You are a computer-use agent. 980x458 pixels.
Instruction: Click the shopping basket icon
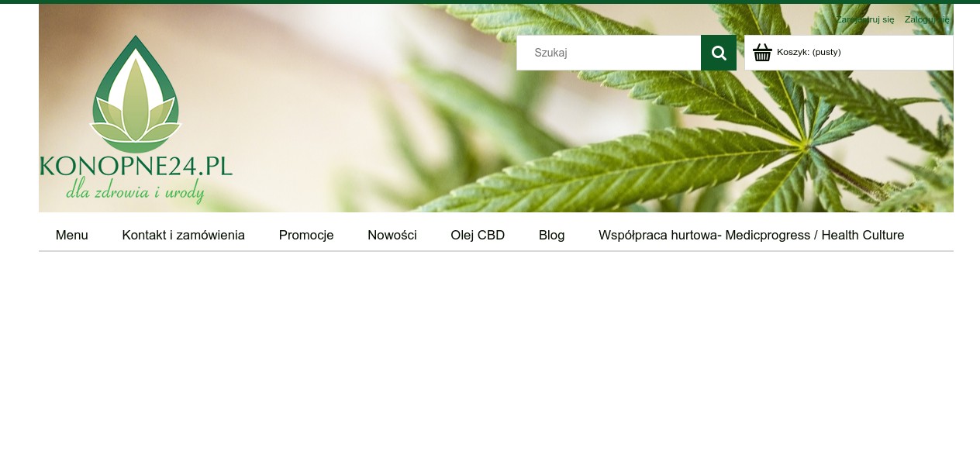coord(762,53)
